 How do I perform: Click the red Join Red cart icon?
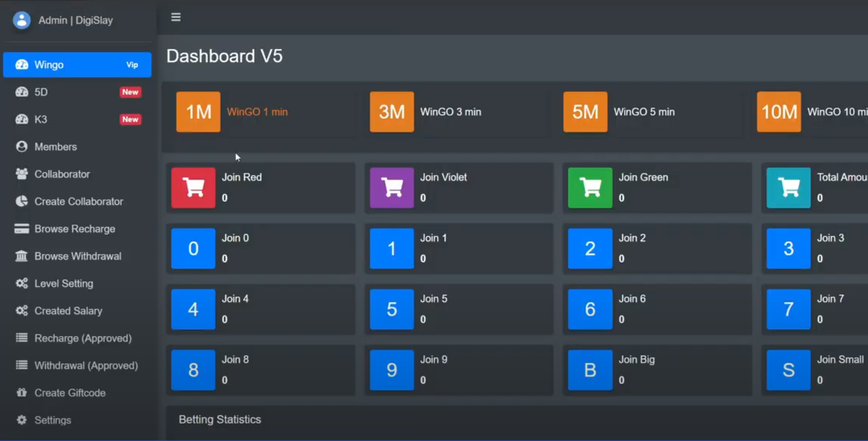click(193, 188)
